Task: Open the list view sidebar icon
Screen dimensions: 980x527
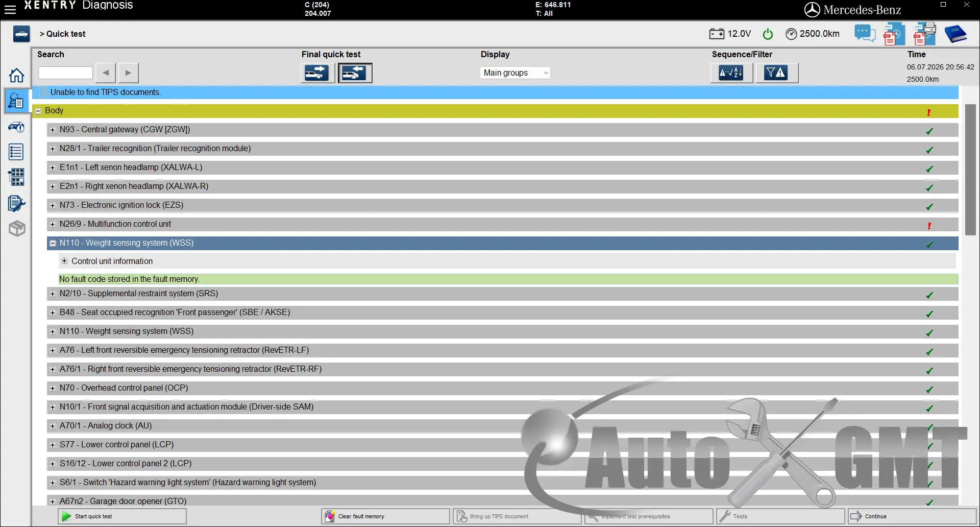Action: [16, 152]
